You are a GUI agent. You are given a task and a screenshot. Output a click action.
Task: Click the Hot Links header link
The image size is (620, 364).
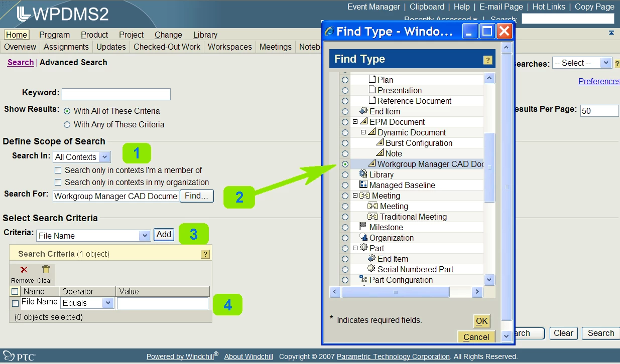pos(549,7)
